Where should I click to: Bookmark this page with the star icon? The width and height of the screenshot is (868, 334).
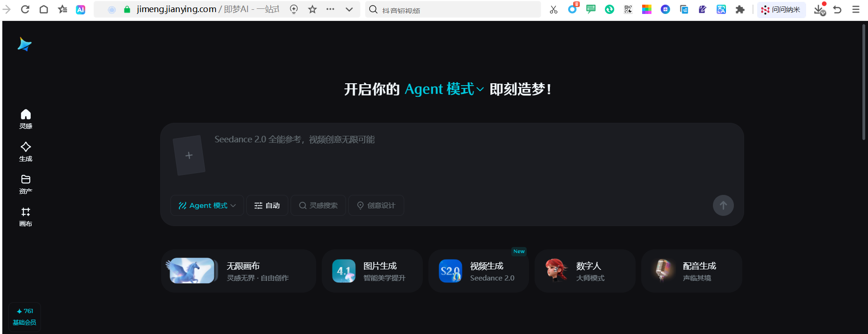tap(312, 9)
